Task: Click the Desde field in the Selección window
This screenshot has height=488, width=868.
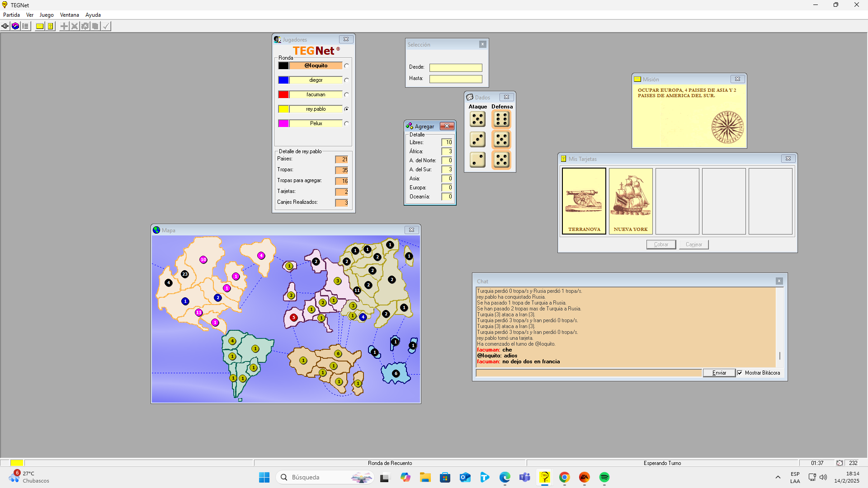Action: point(455,68)
